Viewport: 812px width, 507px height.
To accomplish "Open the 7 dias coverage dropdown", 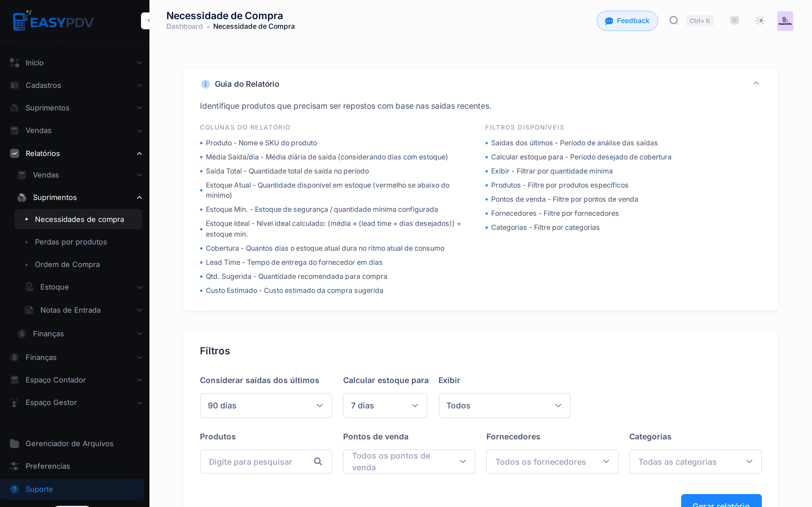I will [385, 405].
